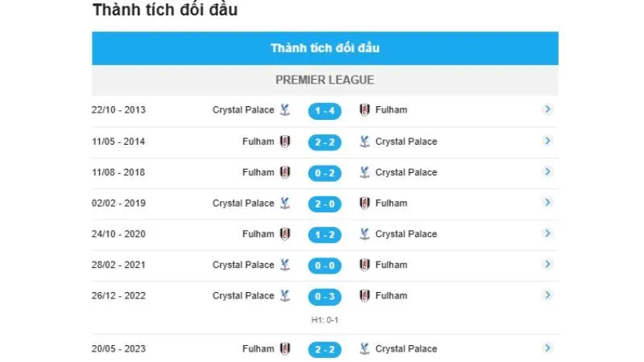This screenshot has height=362, width=644.
Task: Click the H1: 0-1 halftime score text
Action: coord(325,320)
